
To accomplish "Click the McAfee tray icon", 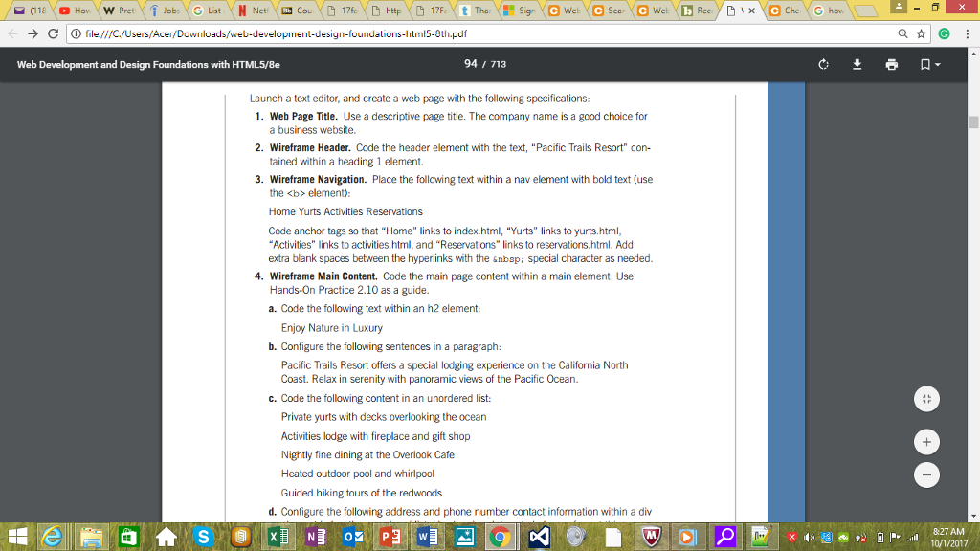I will point(792,537).
